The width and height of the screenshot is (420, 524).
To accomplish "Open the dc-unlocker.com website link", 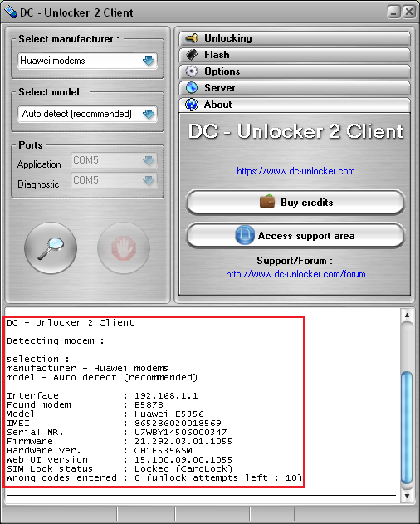I will click(295, 171).
